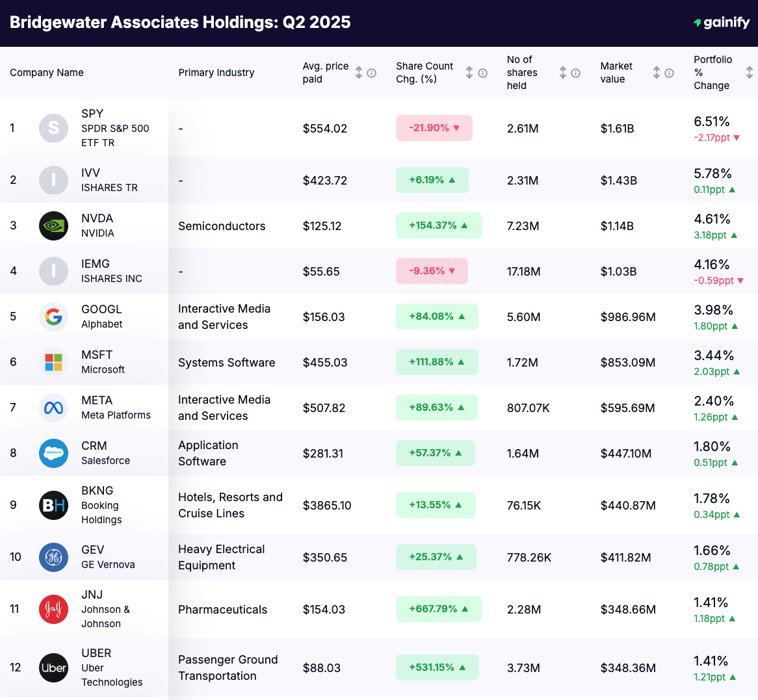Click the 6.51% portfolio value
The image size is (758, 700).
(712, 122)
